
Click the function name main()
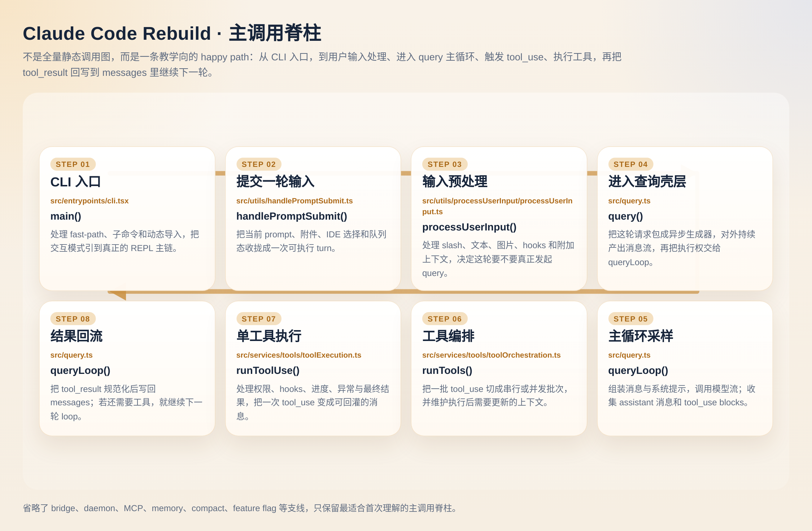click(x=66, y=216)
